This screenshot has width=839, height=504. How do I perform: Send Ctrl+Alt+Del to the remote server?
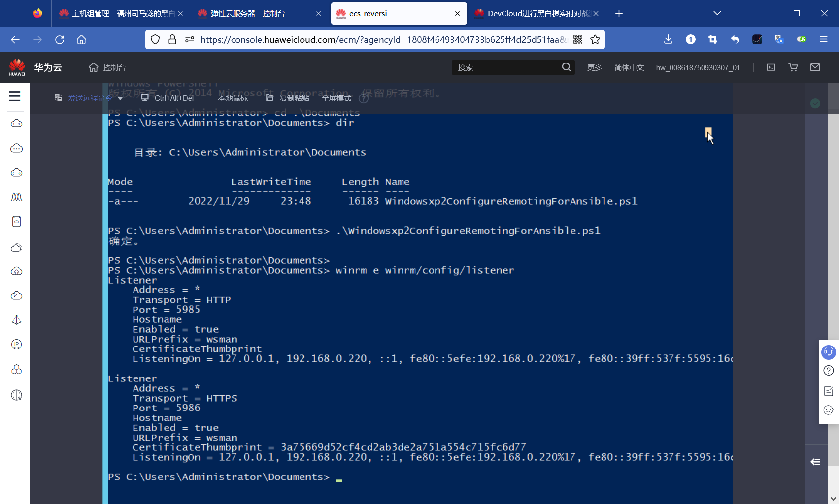tap(168, 98)
